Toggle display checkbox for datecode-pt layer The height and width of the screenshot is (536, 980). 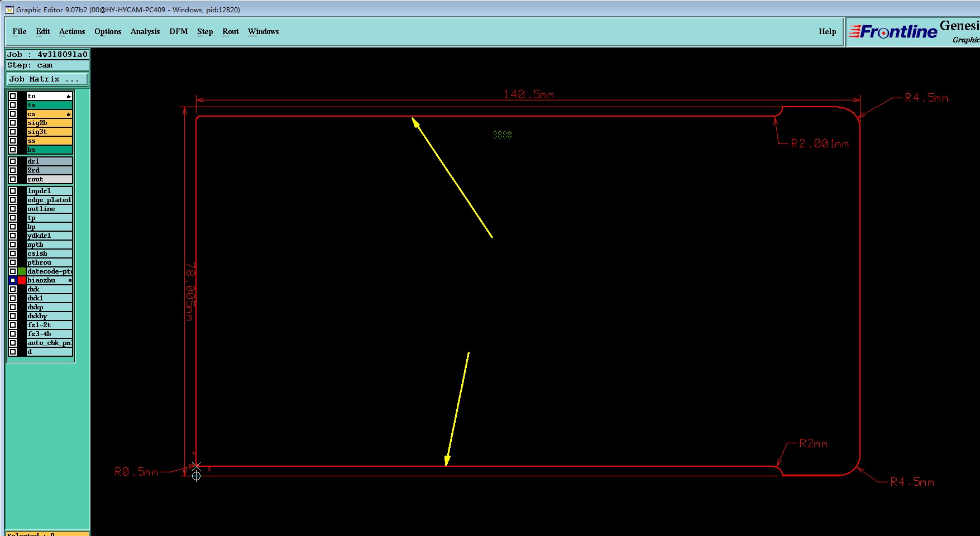coord(13,271)
